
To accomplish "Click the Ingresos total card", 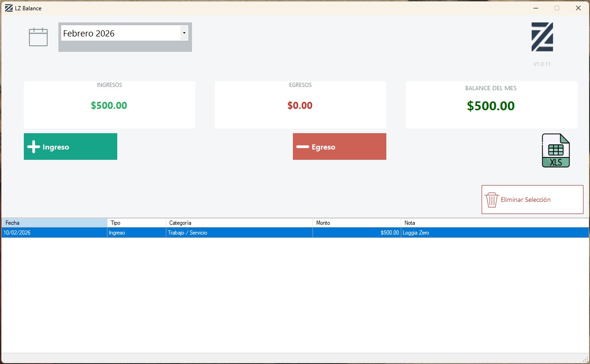I will tap(109, 105).
